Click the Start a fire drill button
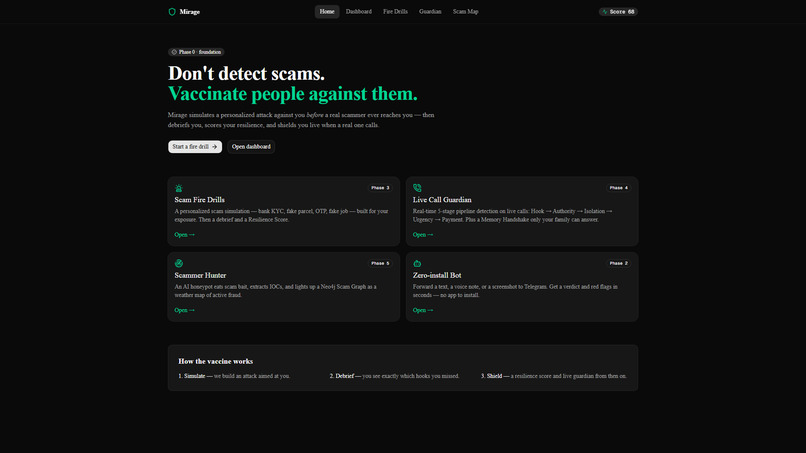The height and width of the screenshot is (453, 806). click(195, 147)
